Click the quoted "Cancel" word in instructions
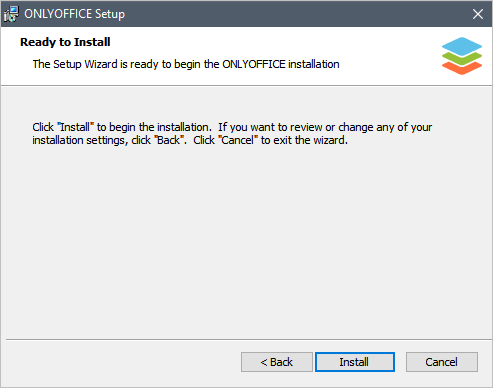Viewport: 493px width, 388px height. tap(238, 140)
